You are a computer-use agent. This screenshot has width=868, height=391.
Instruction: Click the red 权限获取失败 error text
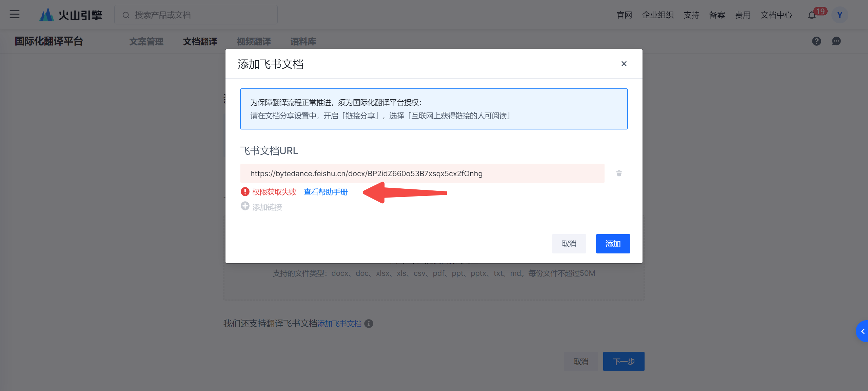click(274, 192)
